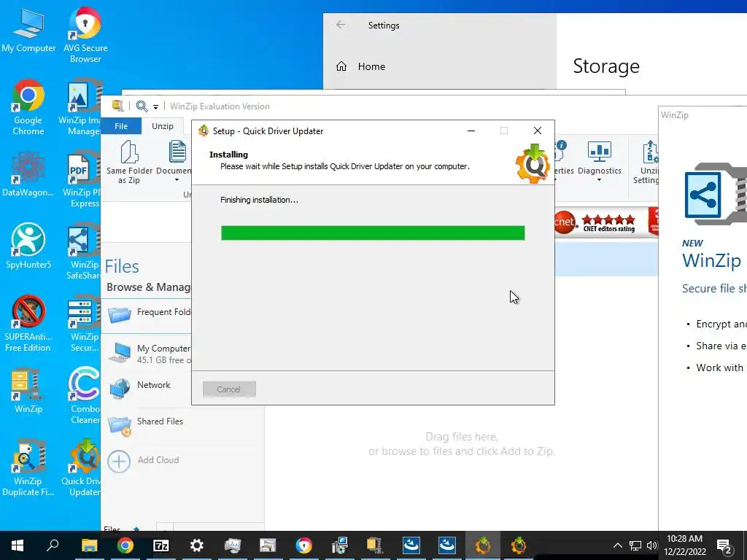
Task: Open WinZip taskbar icon
Action: click(x=375, y=545)
